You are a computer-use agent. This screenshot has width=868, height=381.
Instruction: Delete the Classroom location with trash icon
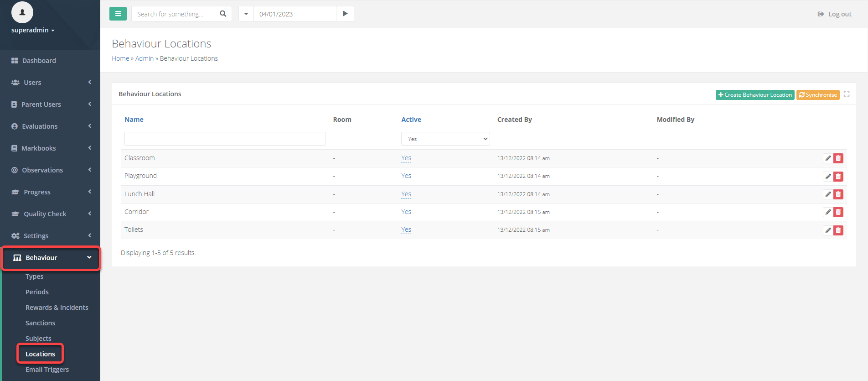point(838,158)
